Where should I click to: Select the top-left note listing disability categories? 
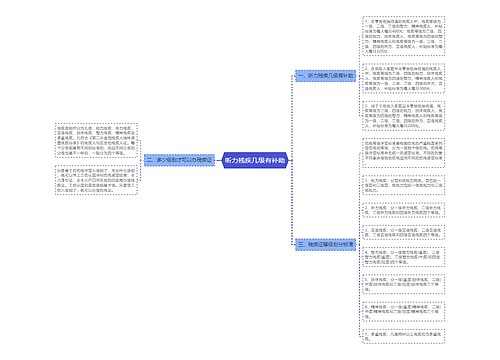pos(96,140)
